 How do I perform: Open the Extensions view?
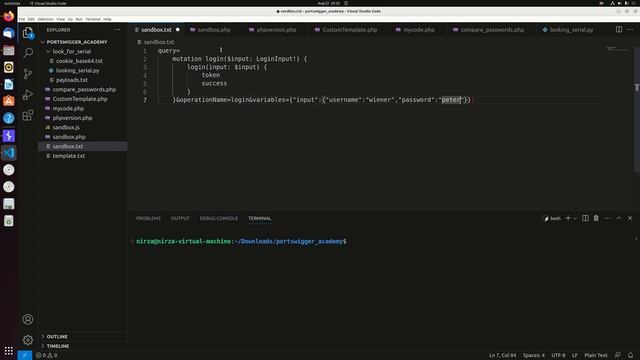(x=28, y=116)
